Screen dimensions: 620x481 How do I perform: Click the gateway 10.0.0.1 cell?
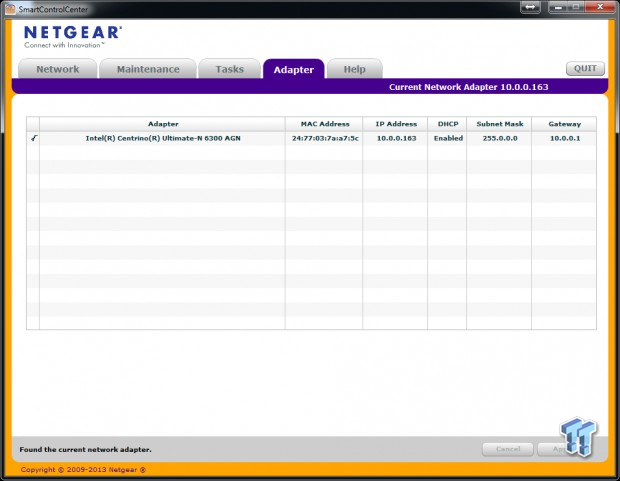pos(565,138)
